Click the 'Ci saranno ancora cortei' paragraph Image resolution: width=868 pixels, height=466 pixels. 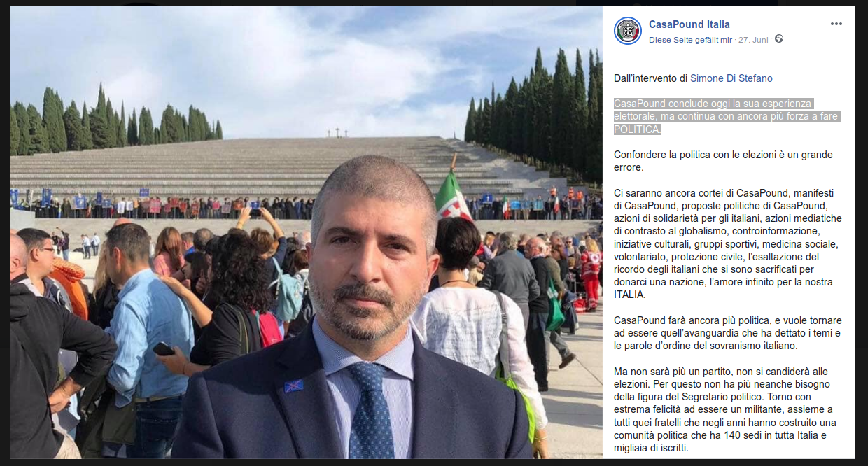click(x=727, y=243)
